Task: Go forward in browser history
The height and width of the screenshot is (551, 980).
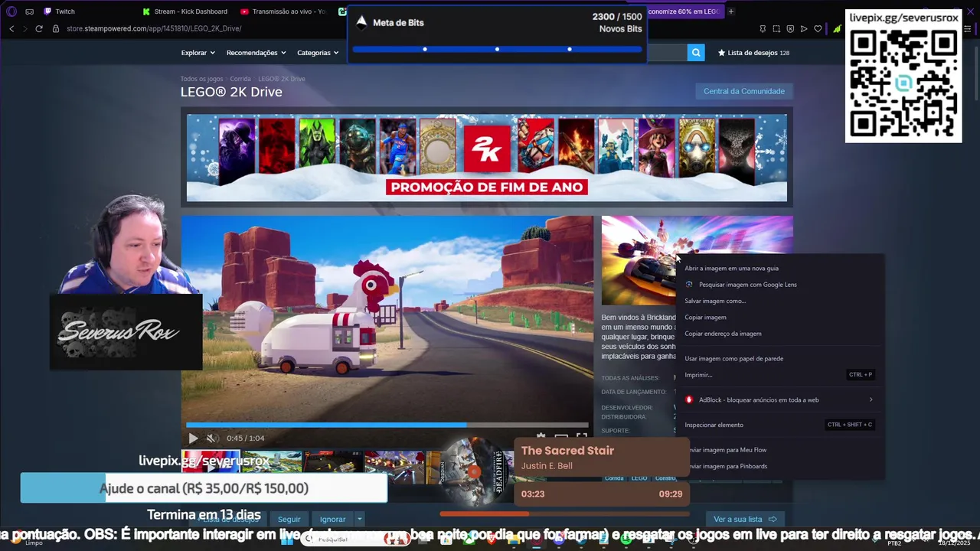Action: (x=24, y=28)
